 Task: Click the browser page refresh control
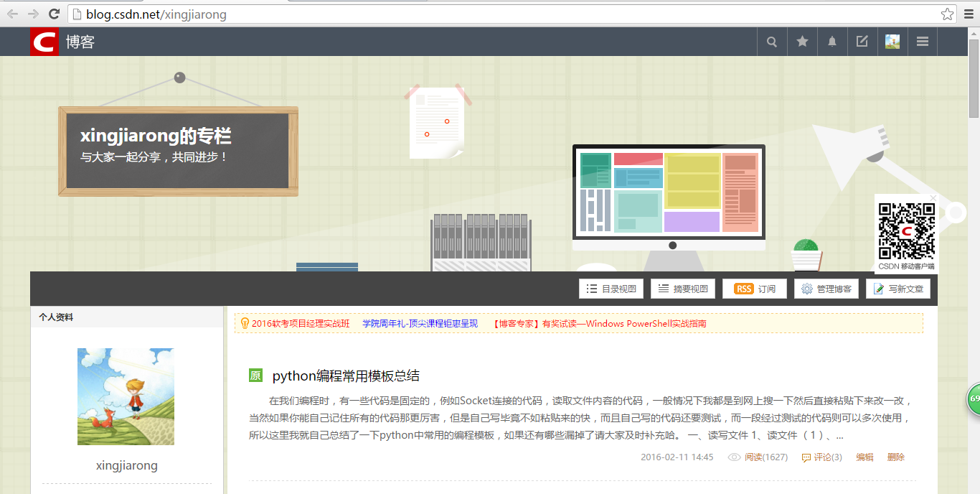[53, 13]
